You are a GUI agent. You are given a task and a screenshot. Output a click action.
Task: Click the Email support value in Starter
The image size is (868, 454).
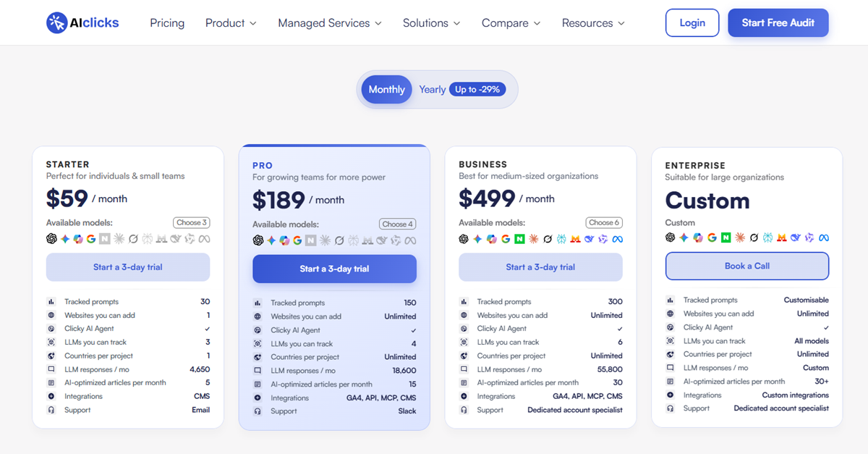(201, 410)
